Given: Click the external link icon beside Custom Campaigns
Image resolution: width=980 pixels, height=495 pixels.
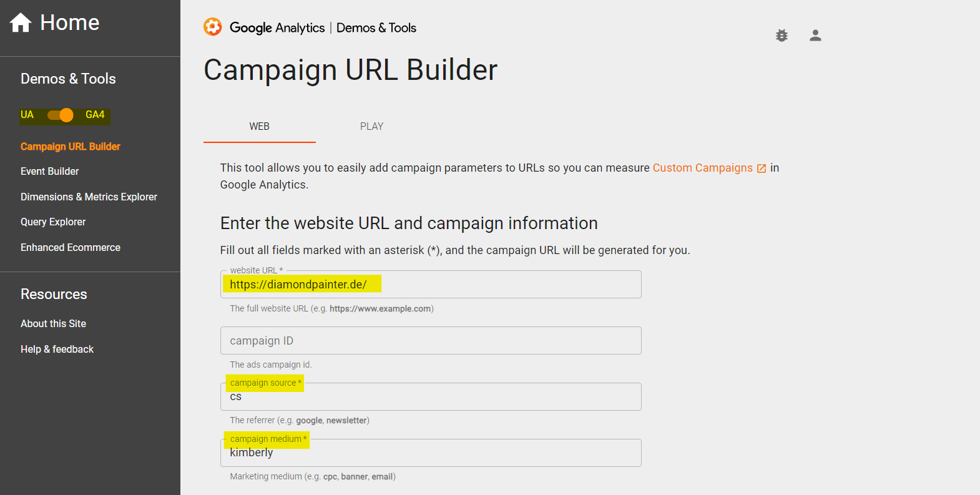Looking at the screenshot, I should point(762,169).
